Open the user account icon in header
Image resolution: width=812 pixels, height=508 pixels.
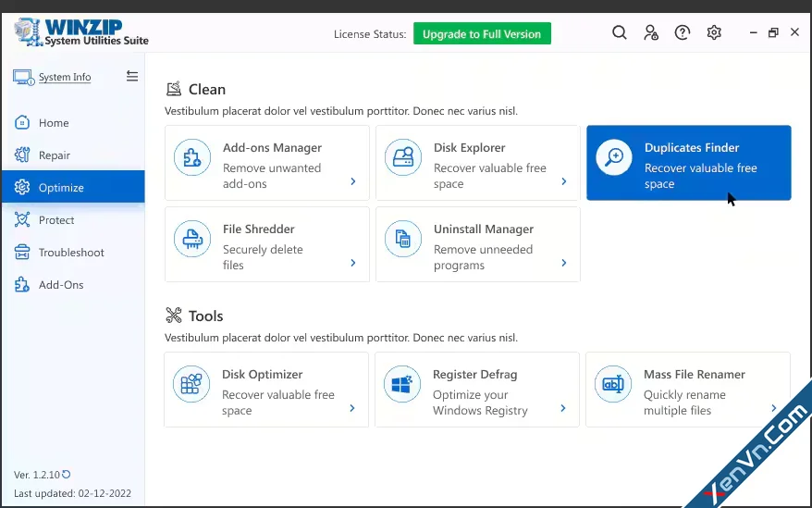coord(651,32)
